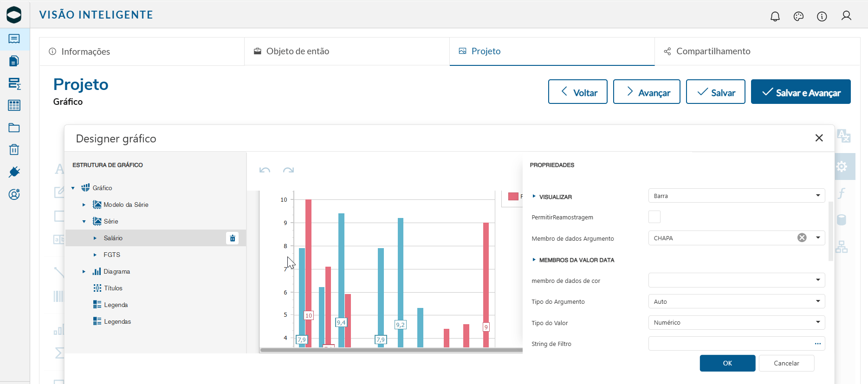Toggle the PermitirReamostragem checkbox
This screenshot has height=384, width=868.
click(654, 217)
